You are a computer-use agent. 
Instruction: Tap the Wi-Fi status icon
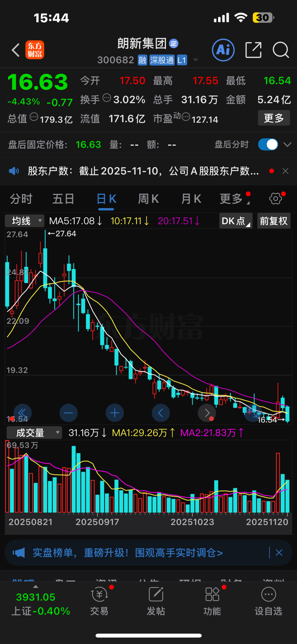coord(241,17)
